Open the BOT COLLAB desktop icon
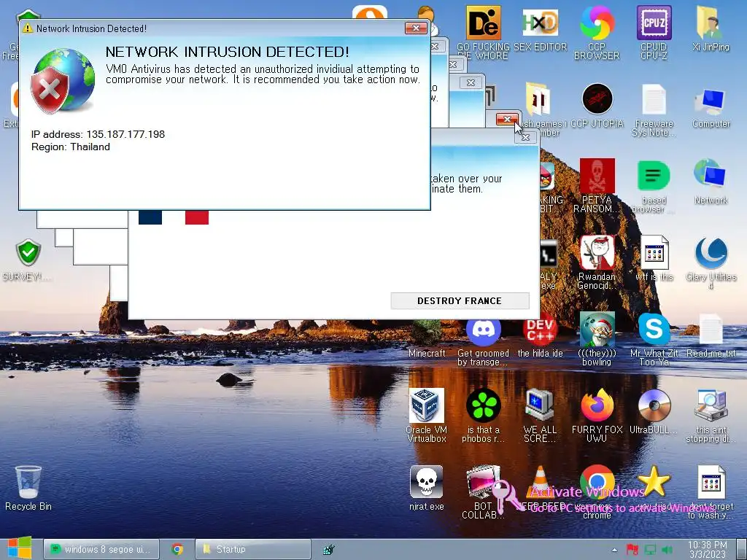The image size is (747, 560). pyautogui.click(x=483, y=482)
